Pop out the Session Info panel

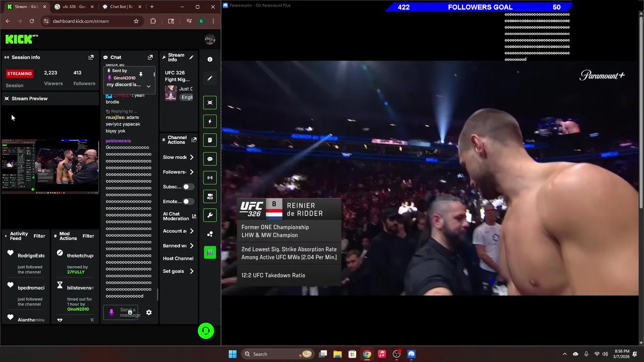tap(91, 57)
